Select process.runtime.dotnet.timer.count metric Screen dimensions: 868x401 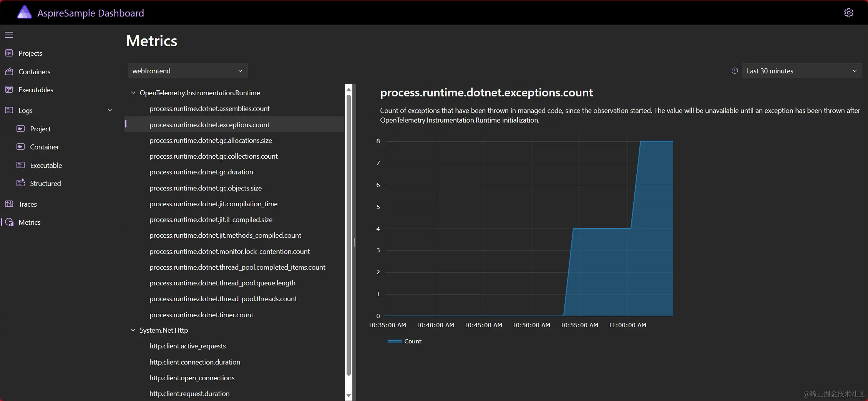coord(201,315)
